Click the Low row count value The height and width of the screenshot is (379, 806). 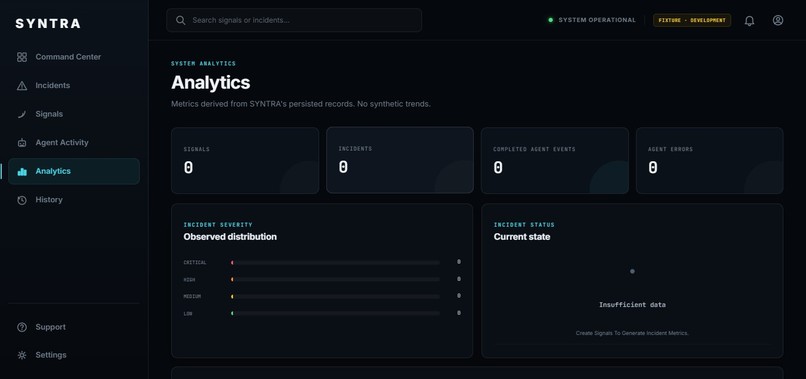[459, 313]
